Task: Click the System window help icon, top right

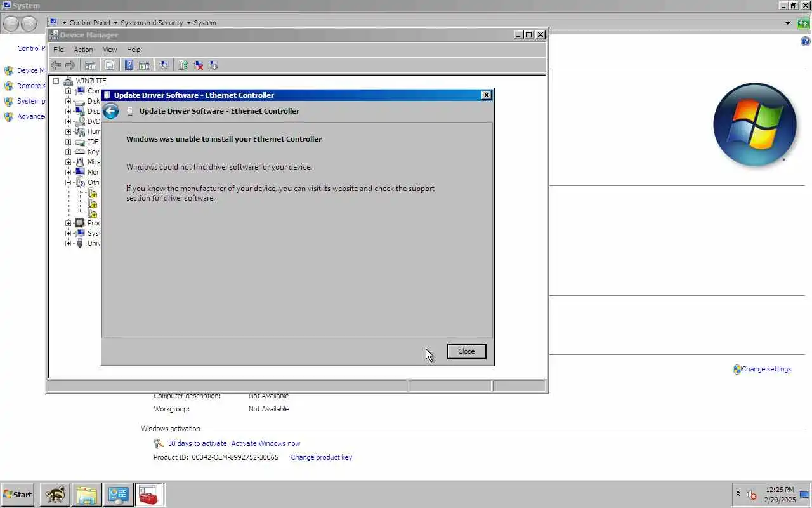Action: point(806,41)
